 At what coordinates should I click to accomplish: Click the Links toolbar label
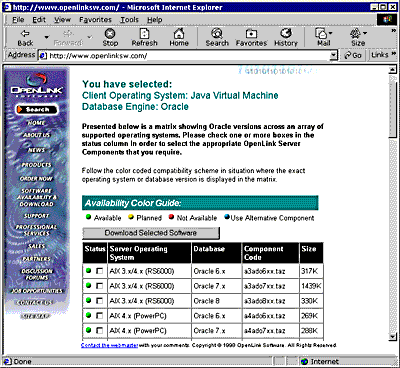tap(380, 55)
